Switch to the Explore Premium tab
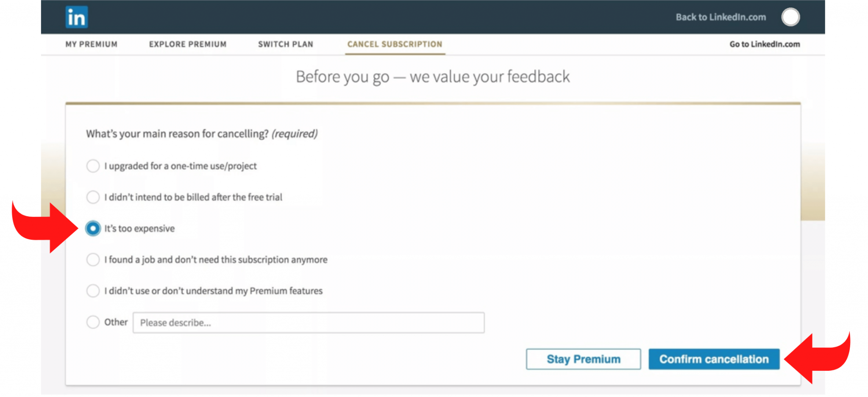Image resolution: width=868 pixels, height=397 pixels. coord(188,44)
